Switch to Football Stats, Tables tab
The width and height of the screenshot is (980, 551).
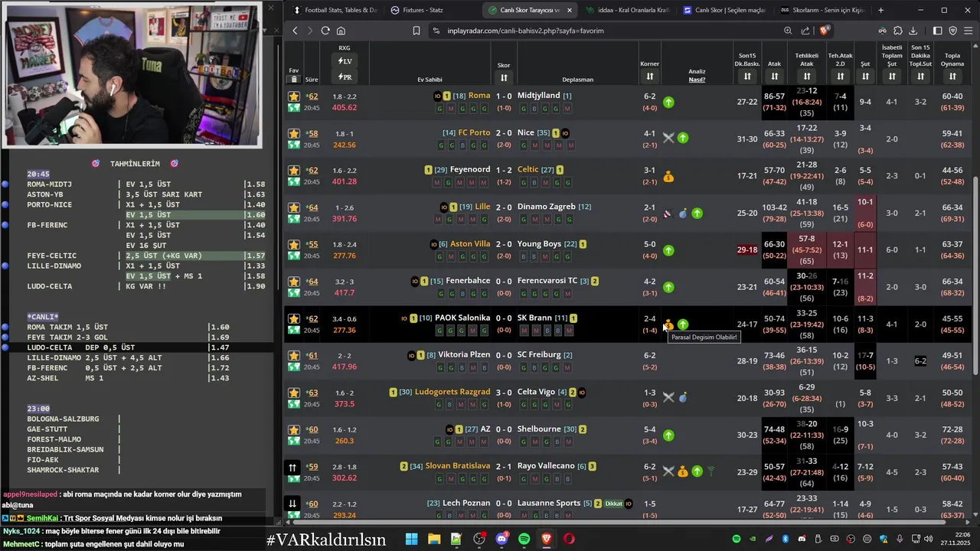(335, 10)
